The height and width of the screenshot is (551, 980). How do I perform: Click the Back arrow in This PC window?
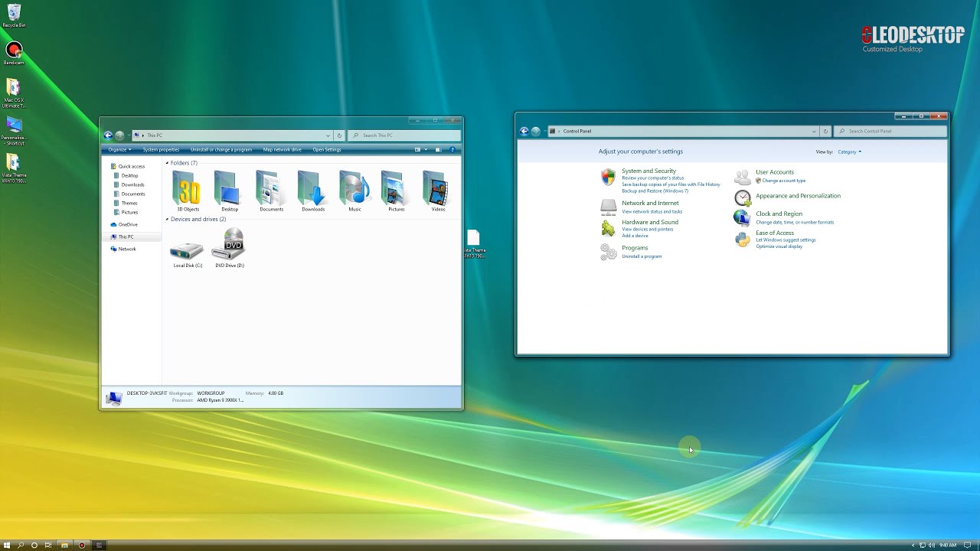click(x=108, y=135)
